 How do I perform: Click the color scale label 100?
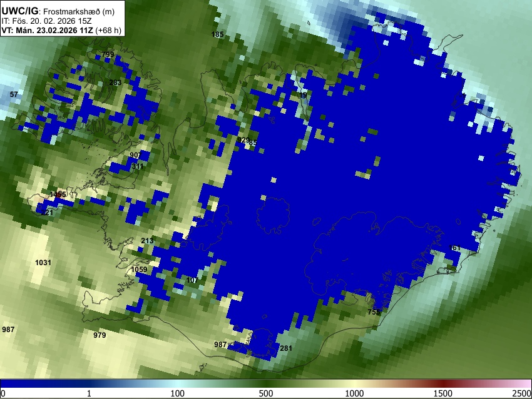(178, 393)
